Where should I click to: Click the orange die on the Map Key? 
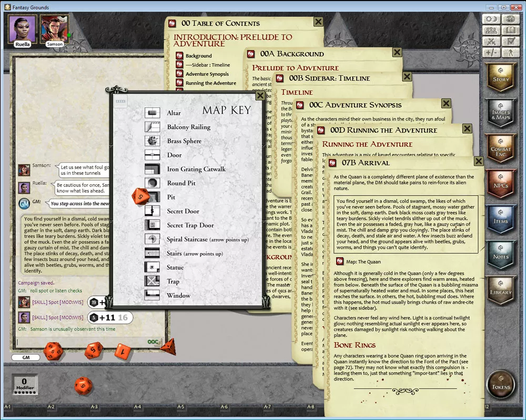coord(140,196)
